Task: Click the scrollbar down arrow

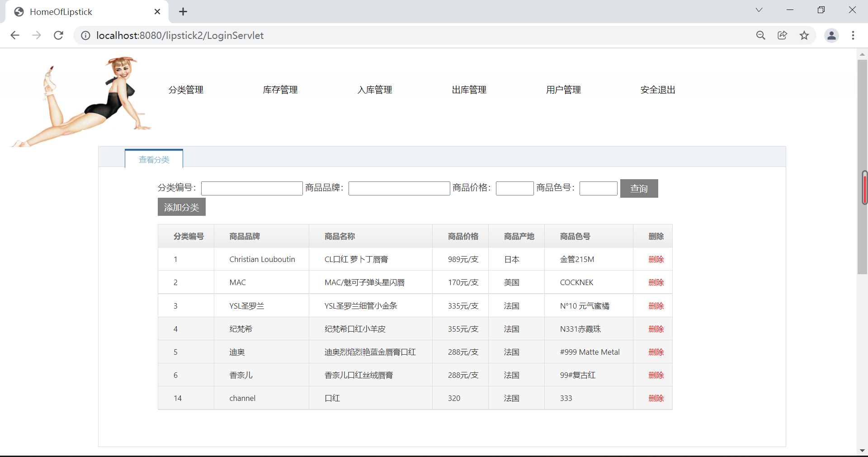Action: (863, 451)
